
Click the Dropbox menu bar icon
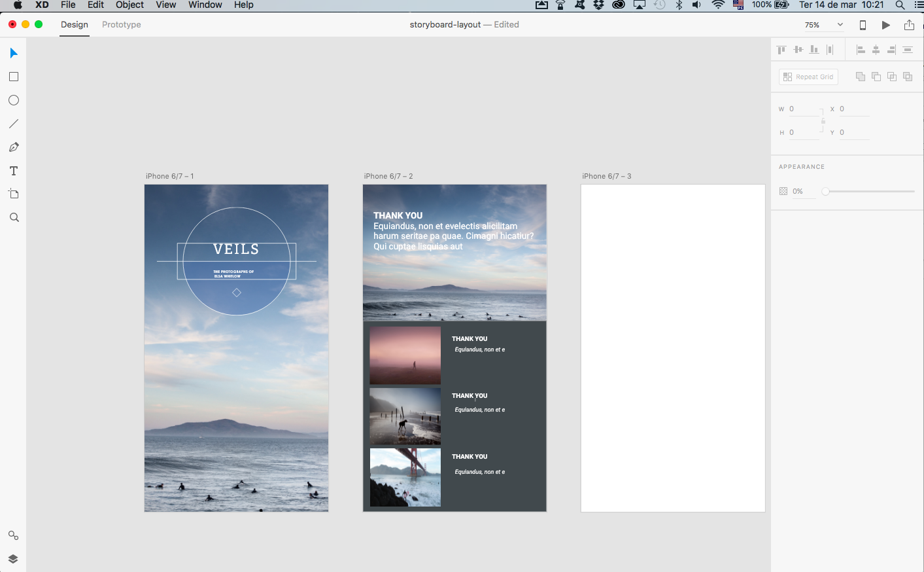coord(598,5)
